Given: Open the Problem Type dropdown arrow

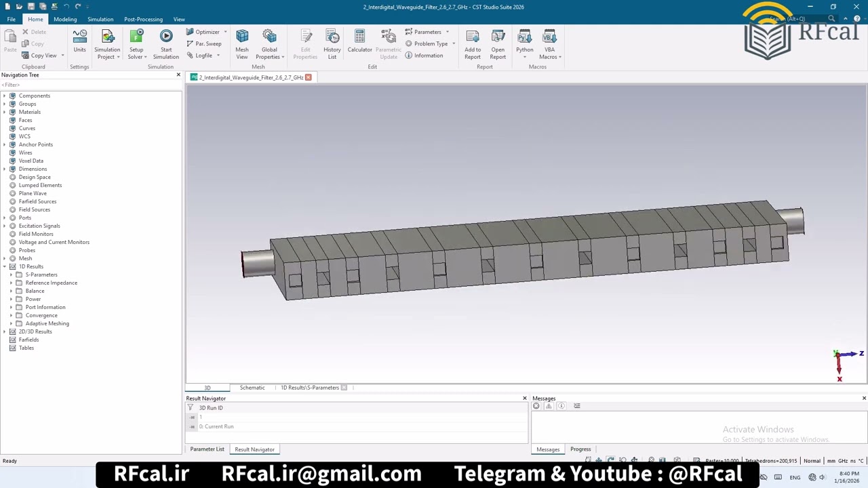Looking at the screenshot, I should click(454, 43).
